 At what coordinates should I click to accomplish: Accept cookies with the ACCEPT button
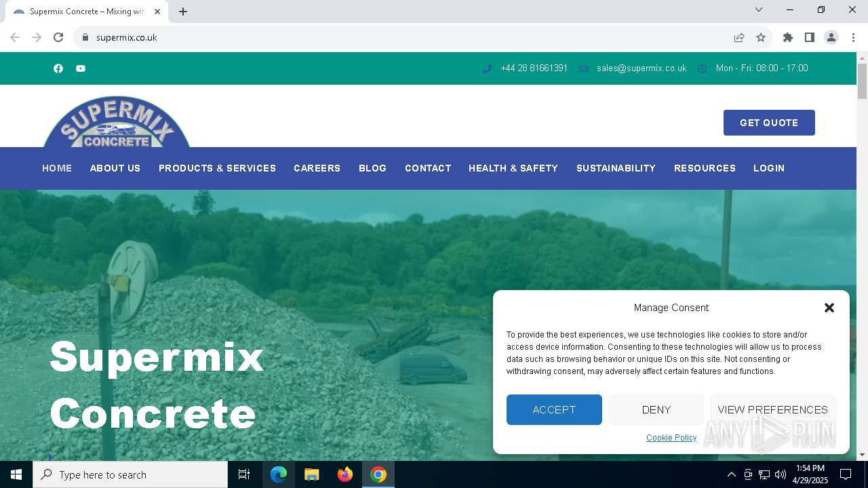point(554,409)
